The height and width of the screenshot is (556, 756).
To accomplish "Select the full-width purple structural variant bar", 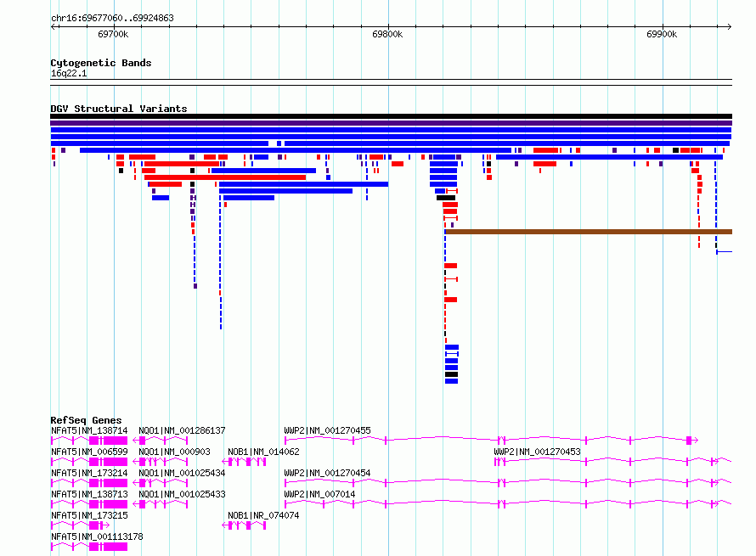I will click(391, 123).
